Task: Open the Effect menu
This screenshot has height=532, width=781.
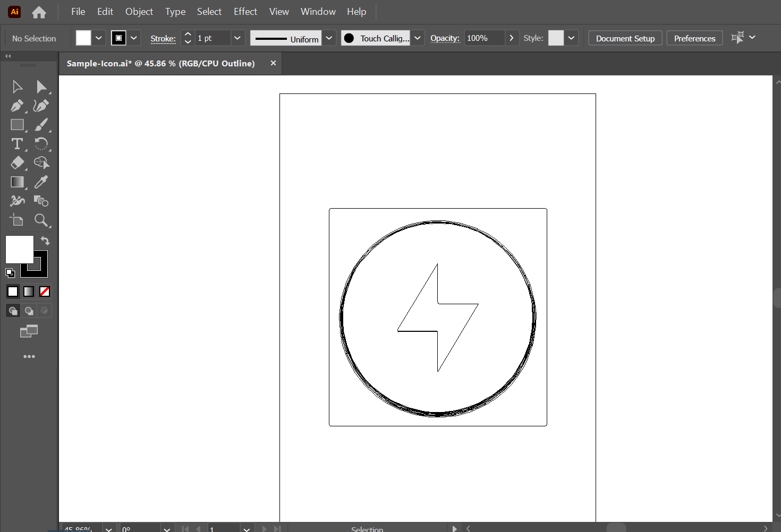Action: coord(245,12)
